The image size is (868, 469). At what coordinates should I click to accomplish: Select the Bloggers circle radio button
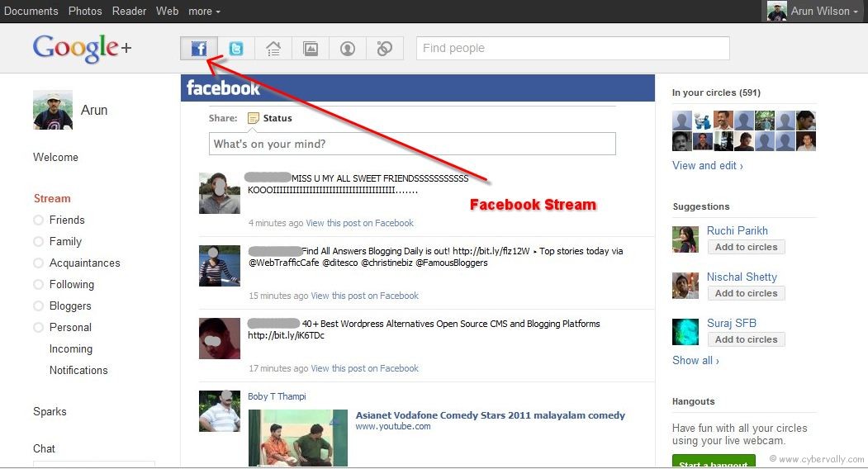point(38,306)
